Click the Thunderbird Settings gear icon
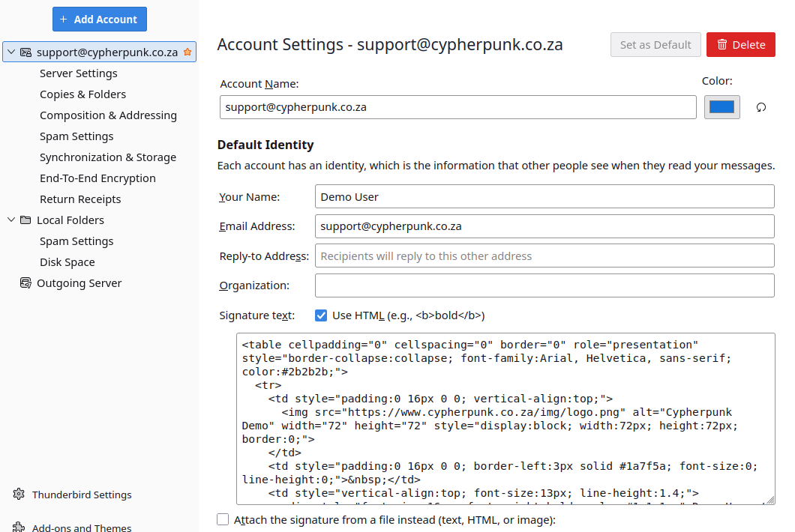 coord(19,494)
